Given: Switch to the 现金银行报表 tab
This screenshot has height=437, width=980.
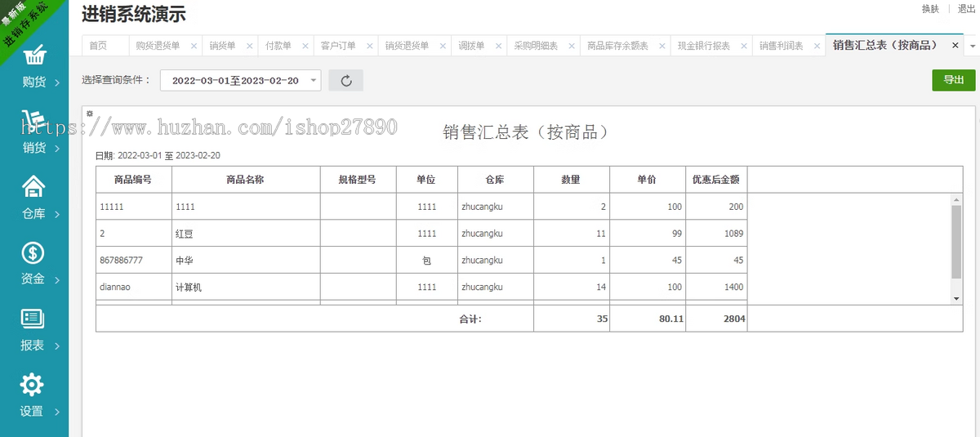Looking at the screenshot, I should pos(704,46).
